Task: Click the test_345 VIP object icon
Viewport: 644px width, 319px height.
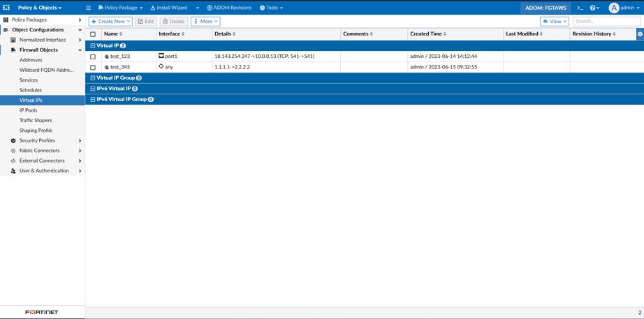Action: pos(106,67)
